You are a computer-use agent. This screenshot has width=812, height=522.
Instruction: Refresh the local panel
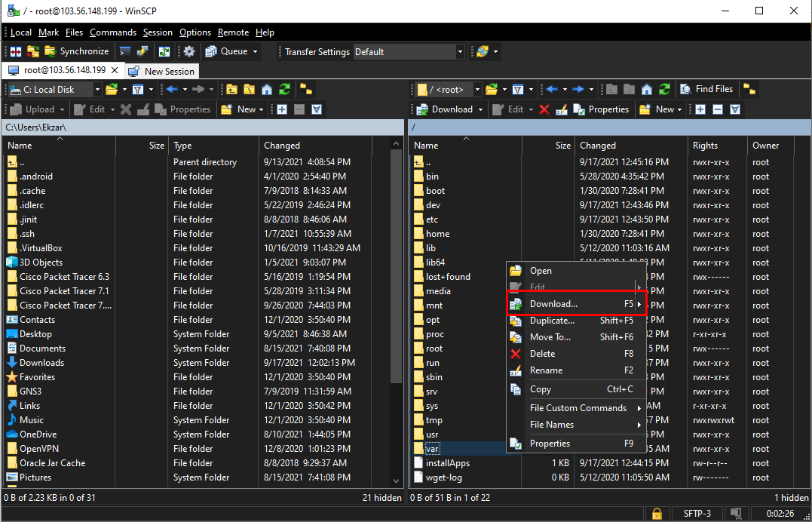284,90
